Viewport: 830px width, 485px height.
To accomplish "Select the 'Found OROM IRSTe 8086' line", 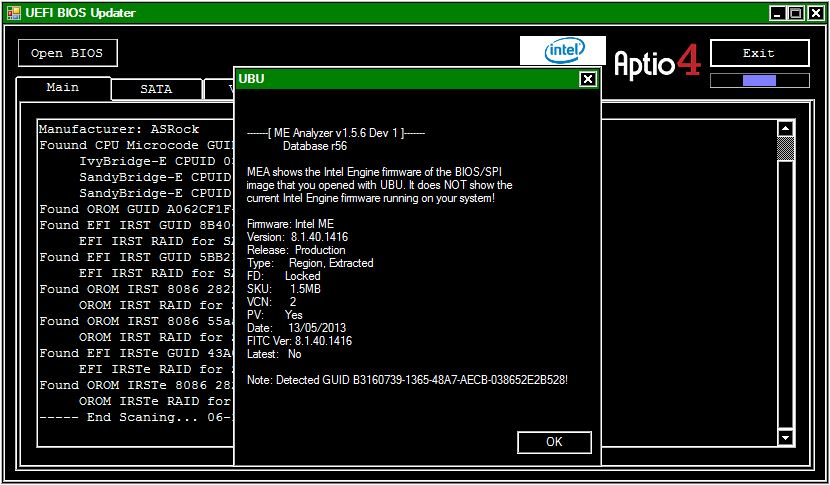I will click(136, 385).
